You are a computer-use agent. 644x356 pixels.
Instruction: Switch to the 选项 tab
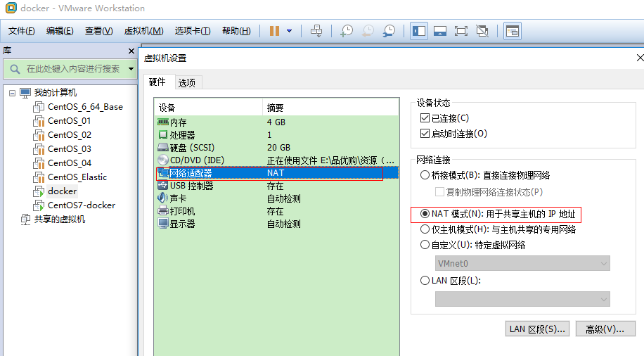click(x=187, y=82)
